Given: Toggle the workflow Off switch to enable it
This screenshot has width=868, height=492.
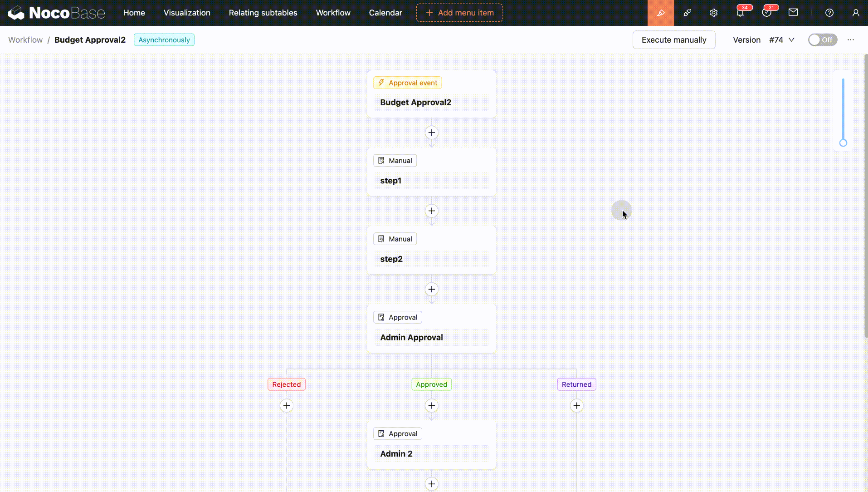Looking at the screenshot, I should coord(823,40).
